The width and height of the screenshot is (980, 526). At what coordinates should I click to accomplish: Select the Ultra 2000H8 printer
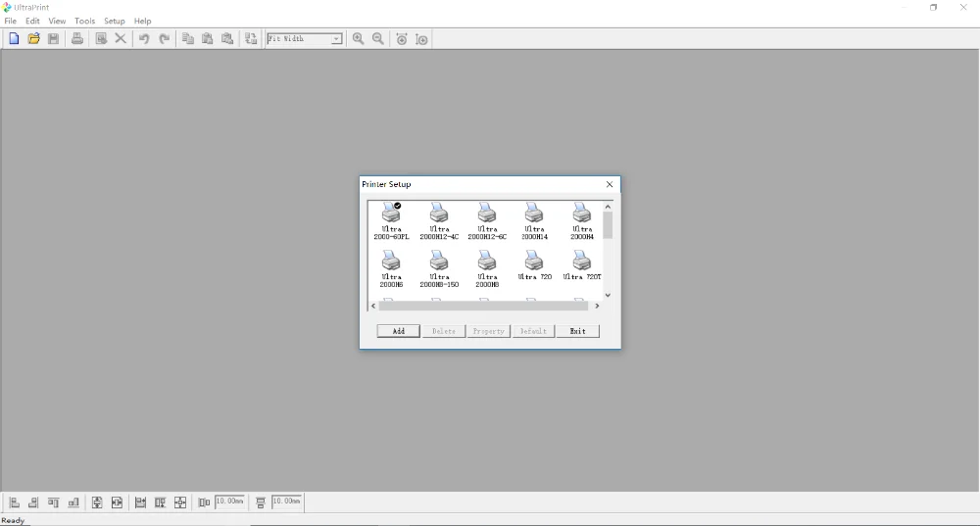(x=487, y=268)
